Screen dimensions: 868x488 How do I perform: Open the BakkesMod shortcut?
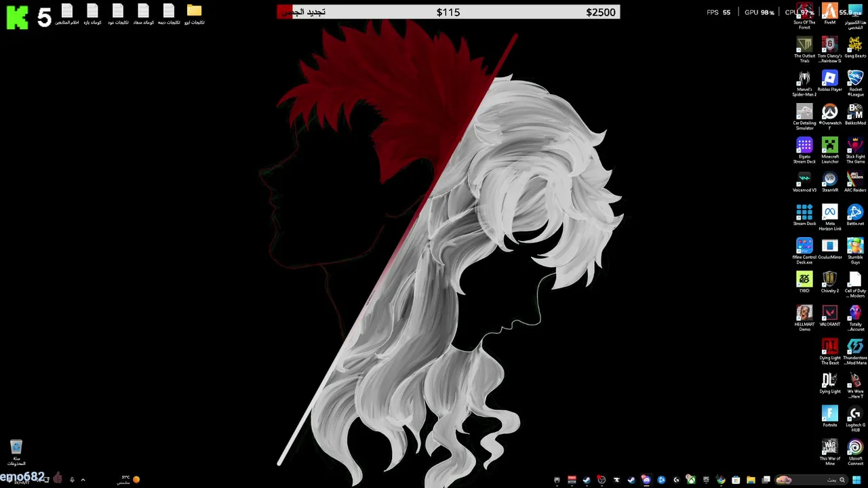855,115
